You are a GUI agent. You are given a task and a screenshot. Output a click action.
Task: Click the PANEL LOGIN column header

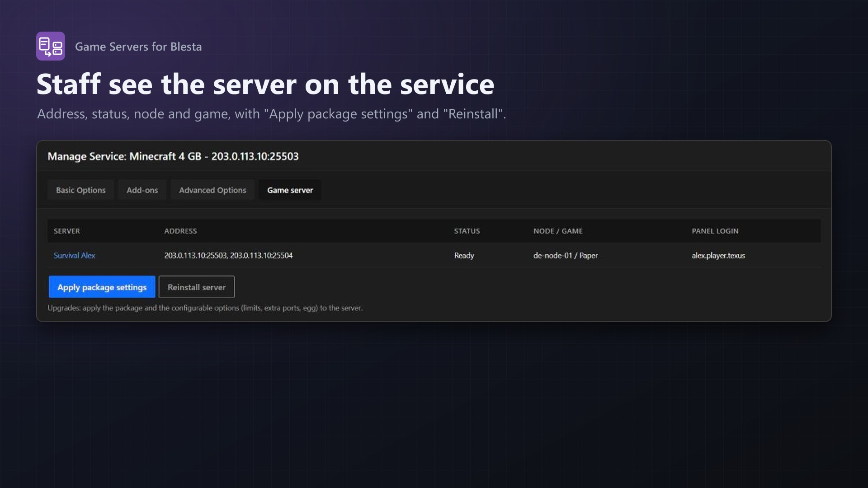(715, 231)
